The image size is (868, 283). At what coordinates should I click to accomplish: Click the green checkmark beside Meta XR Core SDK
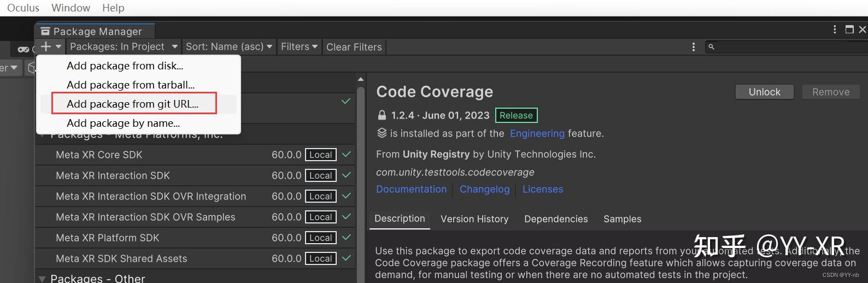[346, 155]
